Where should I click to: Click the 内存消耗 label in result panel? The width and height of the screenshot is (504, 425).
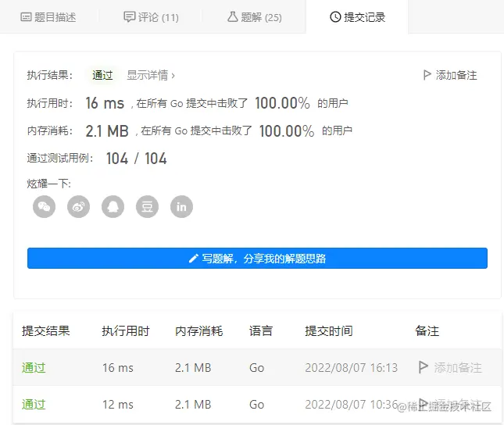(x=50, y=130)
